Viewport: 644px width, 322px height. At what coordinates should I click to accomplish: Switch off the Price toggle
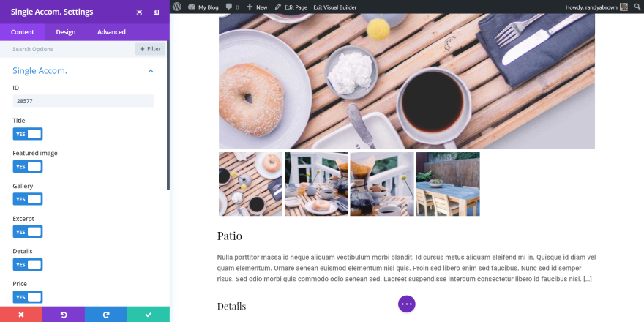pos(28,297)
